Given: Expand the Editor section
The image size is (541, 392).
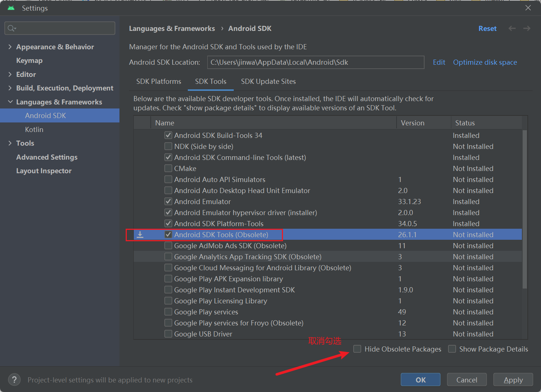Looking at the screenshot, I should tap(10, 74).
